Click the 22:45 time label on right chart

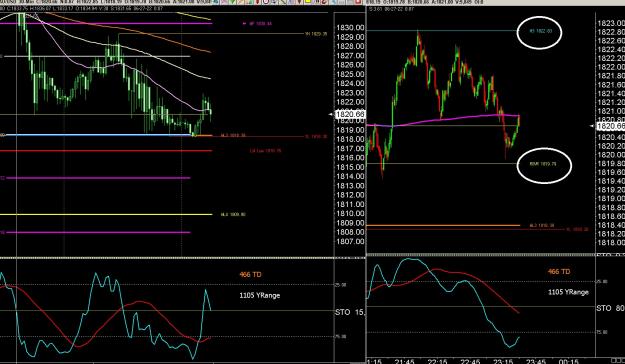(470, 362)
